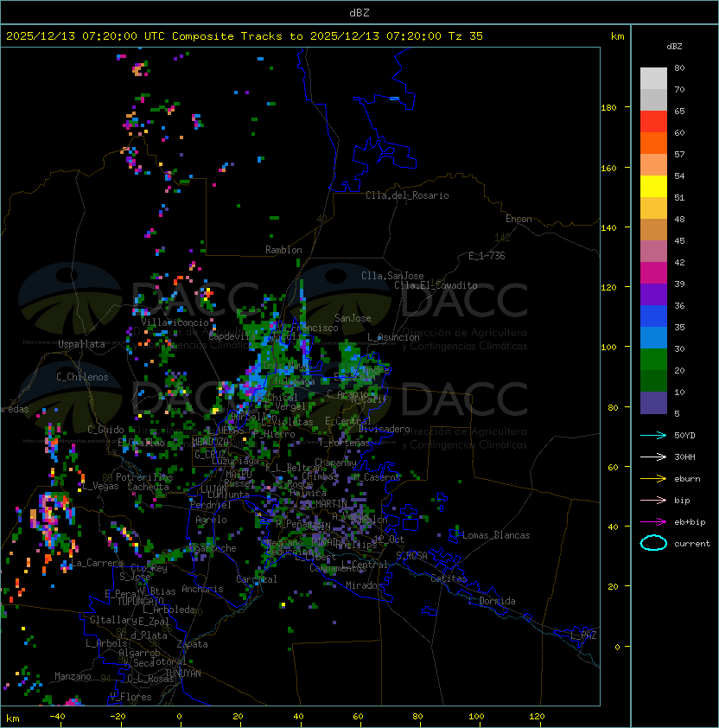Click the 'current' legend label
Screen dimensions: 719x728
pos(692,544)
